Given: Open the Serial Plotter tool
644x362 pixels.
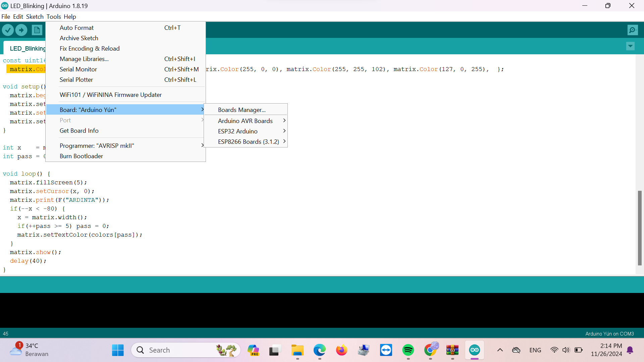Looking at the screenshot, I should coord(76,79).
